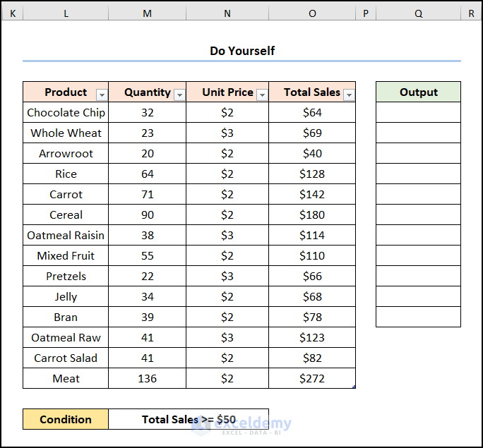The height and width of the screenshot is (448, 483).
Task: Click the total sales $142 cell
Action: coord(312,195)
